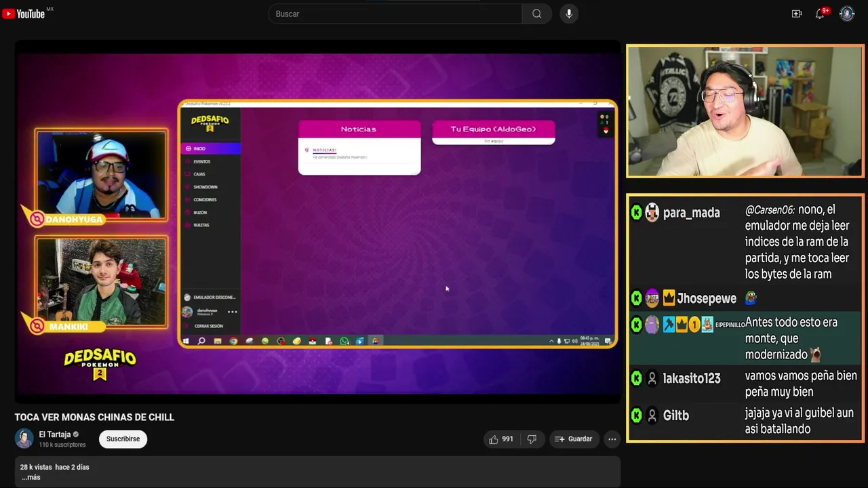Click the Guardar button
The height and width of the screenshot is (488, 868).
click(574, 439)
